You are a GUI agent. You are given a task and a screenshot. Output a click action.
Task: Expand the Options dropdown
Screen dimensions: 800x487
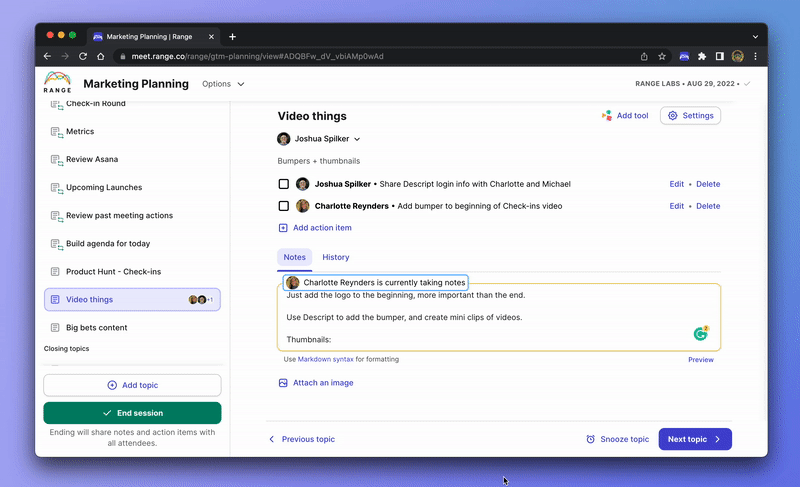[x=223, y=84]
